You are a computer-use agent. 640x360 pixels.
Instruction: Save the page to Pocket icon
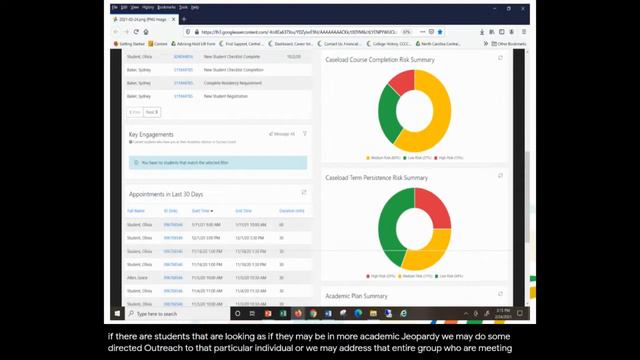click(x=431, y=32)
